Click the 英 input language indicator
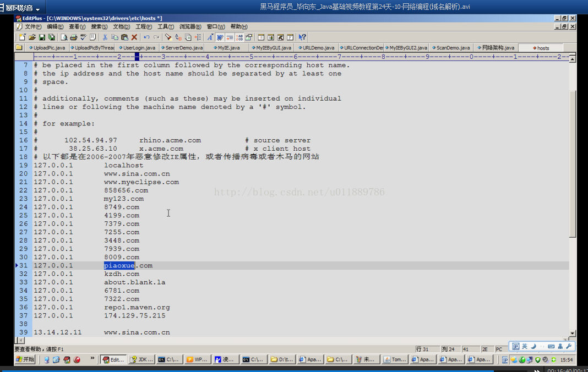This screenshot has width=588, height=372. click(x=524, y=346)
